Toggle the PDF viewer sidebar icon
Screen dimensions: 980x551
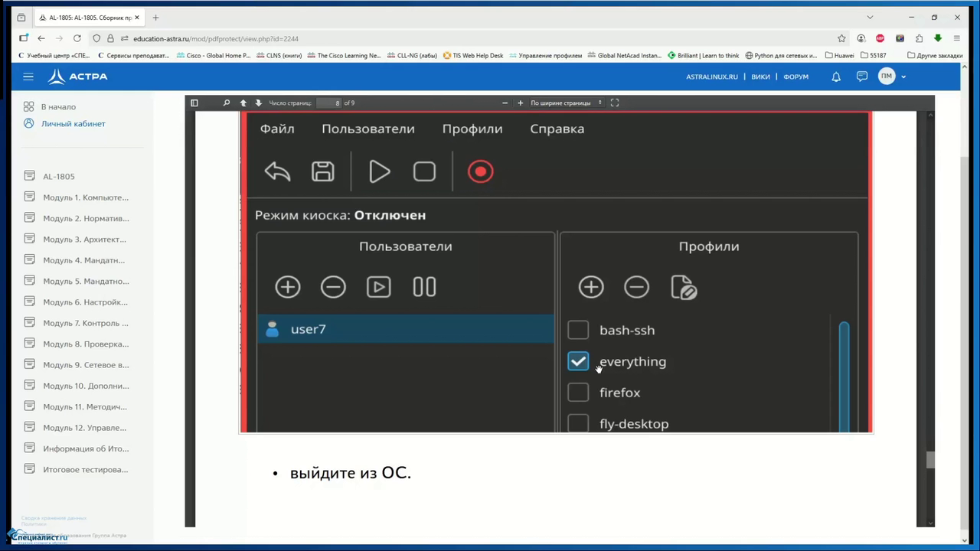pyautogui.click(x=194, y=103)
